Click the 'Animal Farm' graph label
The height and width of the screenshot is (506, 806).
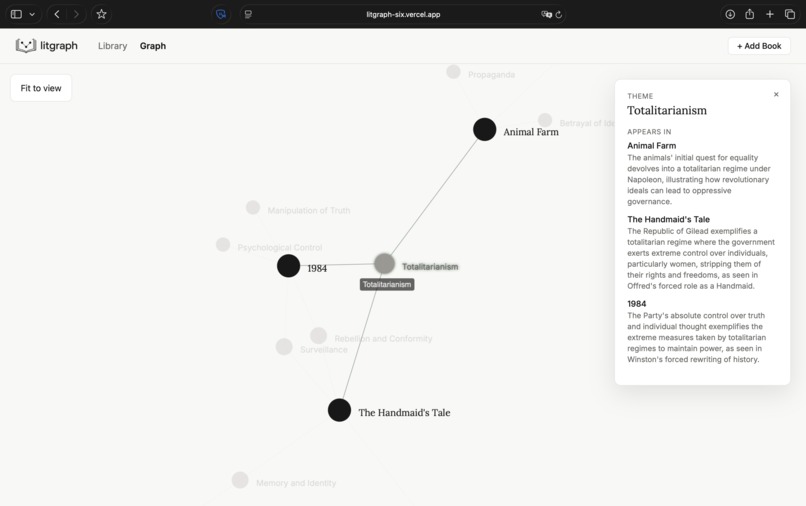click(x=530, y=132)
